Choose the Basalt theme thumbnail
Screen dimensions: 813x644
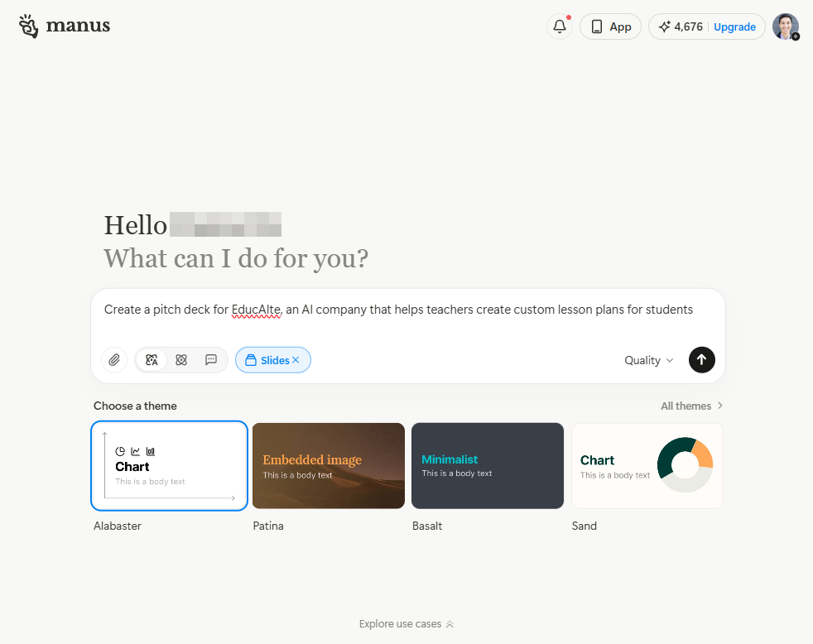488,466
